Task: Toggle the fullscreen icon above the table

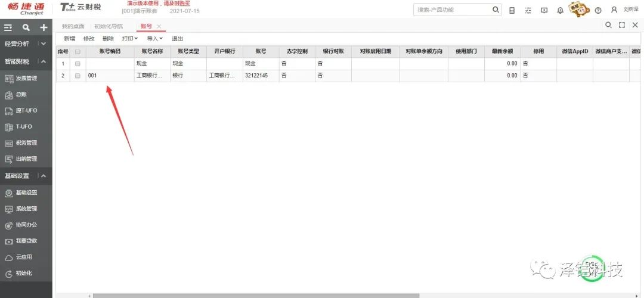Action: 622,25
